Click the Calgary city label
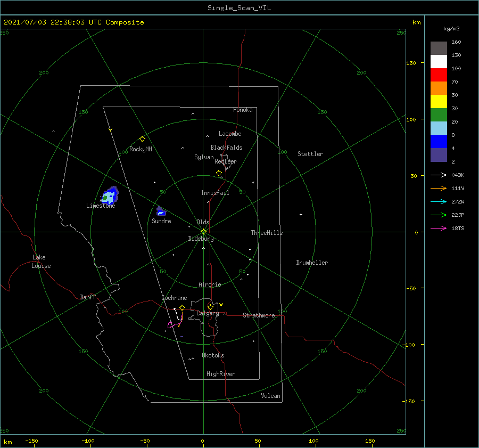The height and width of the screenshot is (448, 479). [208, 313]
